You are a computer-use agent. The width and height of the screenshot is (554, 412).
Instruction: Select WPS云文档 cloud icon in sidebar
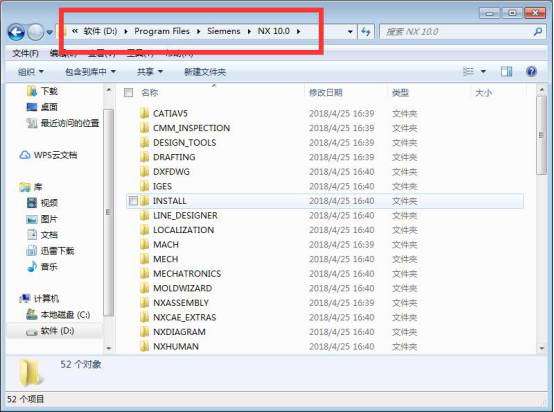(24, 155)
